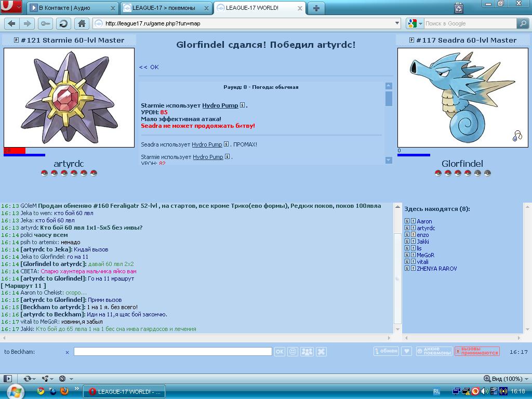Screen dimensions: 532x399
Task: Launch Chrome from quick launch
Action: [x=41, y=391]
